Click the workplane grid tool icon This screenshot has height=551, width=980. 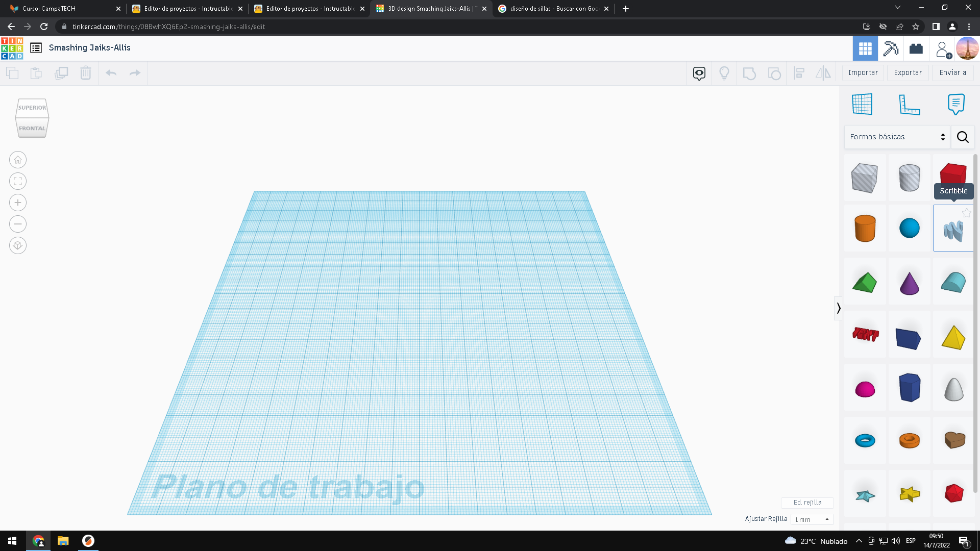(863, 104)
